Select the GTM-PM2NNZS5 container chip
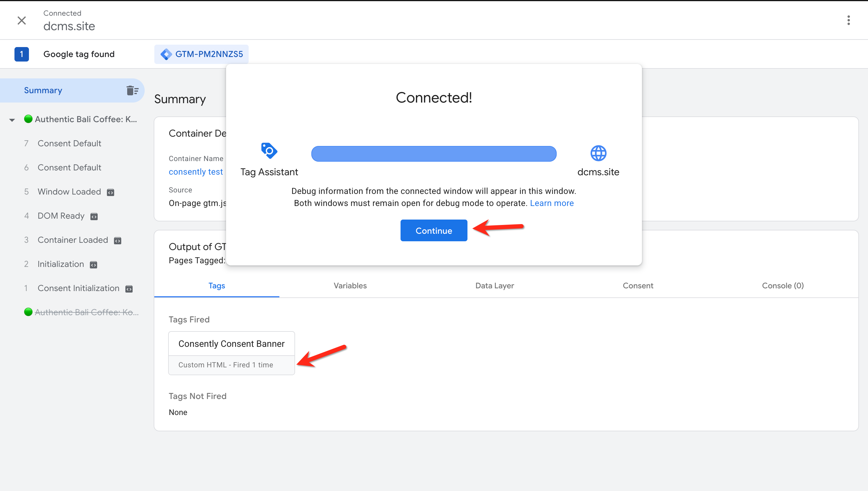 (202, 54)
